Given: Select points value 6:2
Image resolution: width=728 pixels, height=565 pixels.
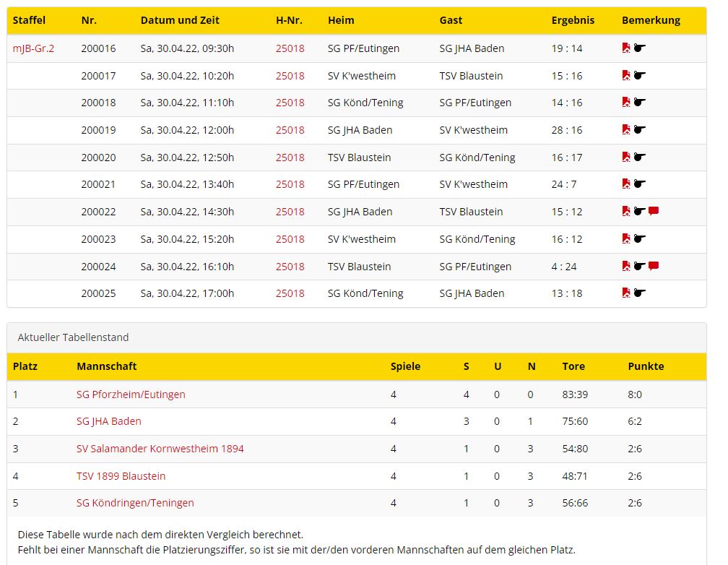Looking at the screenshot, I should (x=635, y=422).
